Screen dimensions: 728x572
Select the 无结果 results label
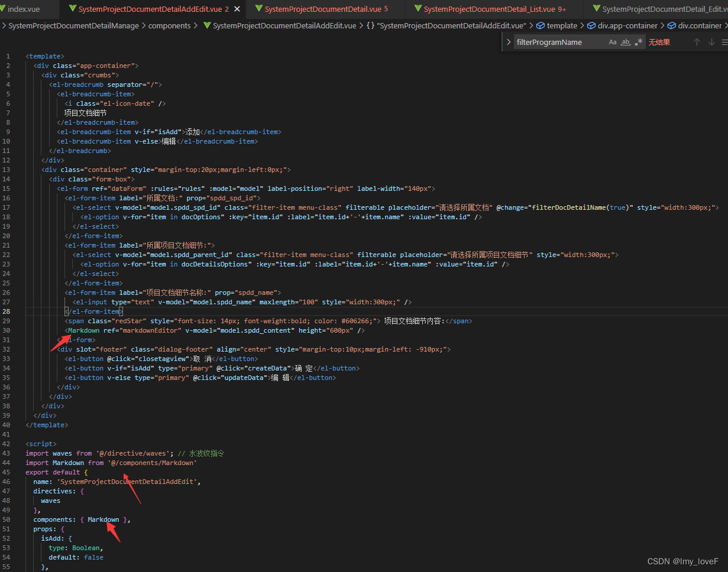[x=659, y=41]
